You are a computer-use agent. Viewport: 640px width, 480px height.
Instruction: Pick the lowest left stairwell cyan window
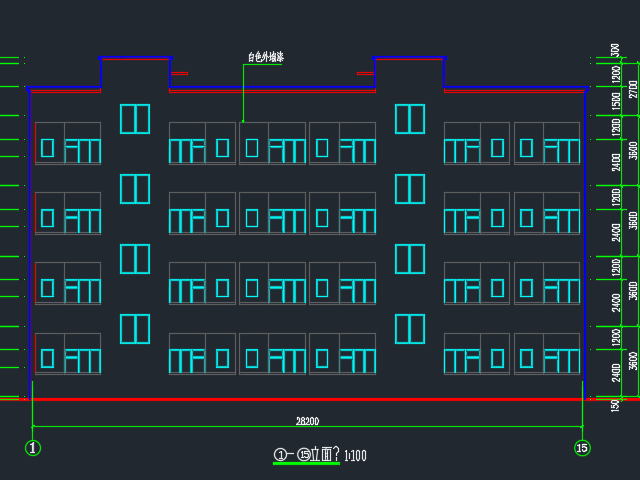[x=135, y=329]
